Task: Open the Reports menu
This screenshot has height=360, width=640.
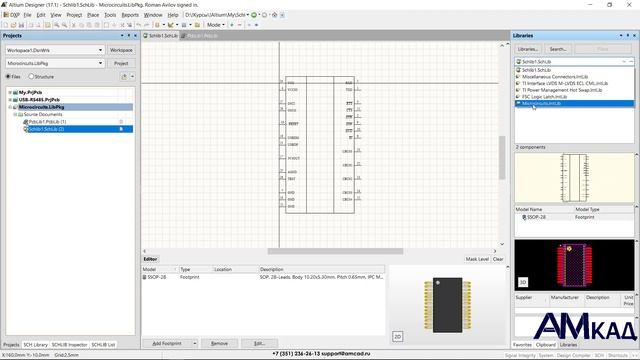Action: tap(130, 15)
